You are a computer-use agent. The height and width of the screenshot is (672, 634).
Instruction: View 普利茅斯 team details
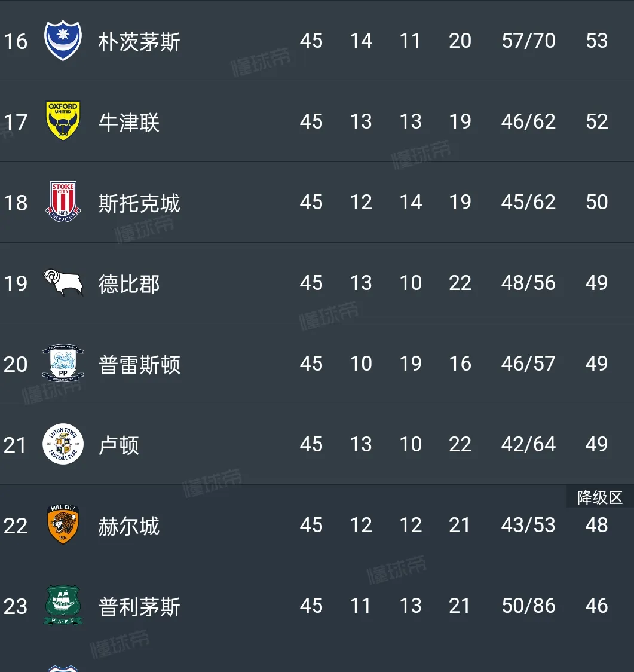point(139,607)
